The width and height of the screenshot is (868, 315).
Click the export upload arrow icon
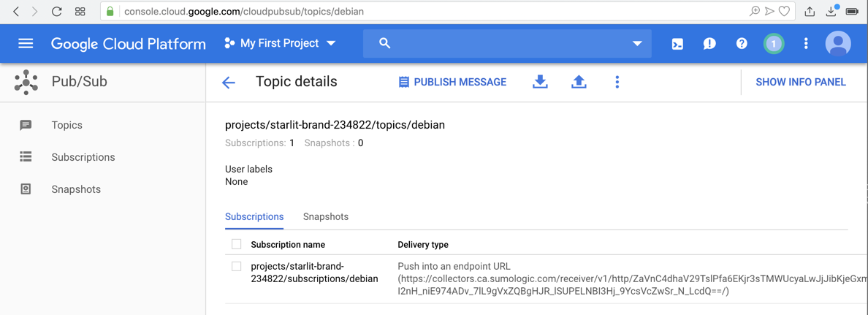click(579, 82)
